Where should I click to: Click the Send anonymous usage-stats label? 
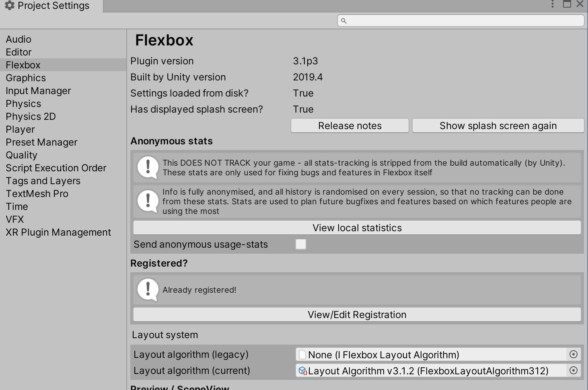[201, 244]
